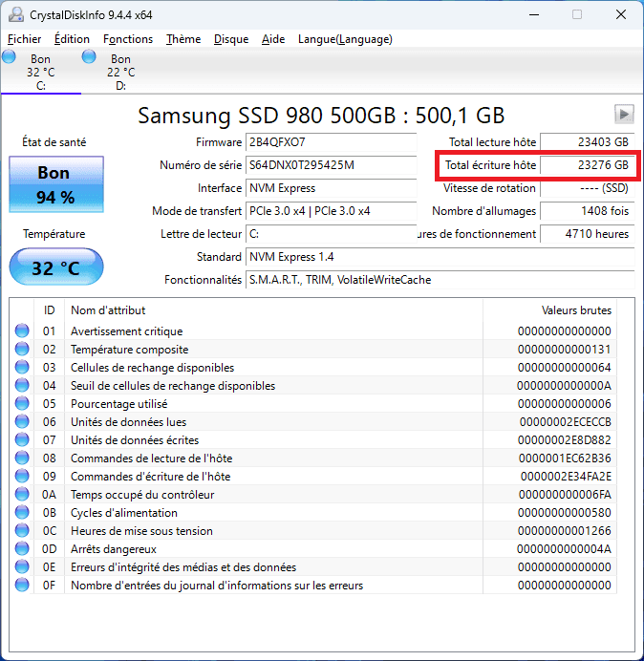Click status orb for Unités de données lues
Viewport: 644px width, 661px height.
[x=22, y=421]
